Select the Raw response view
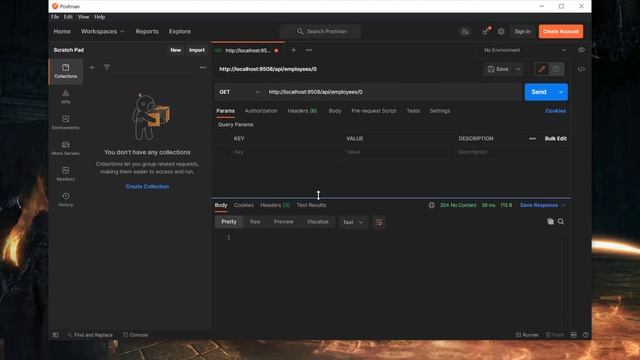Screen dimensions: 640x360 point(255,222)
